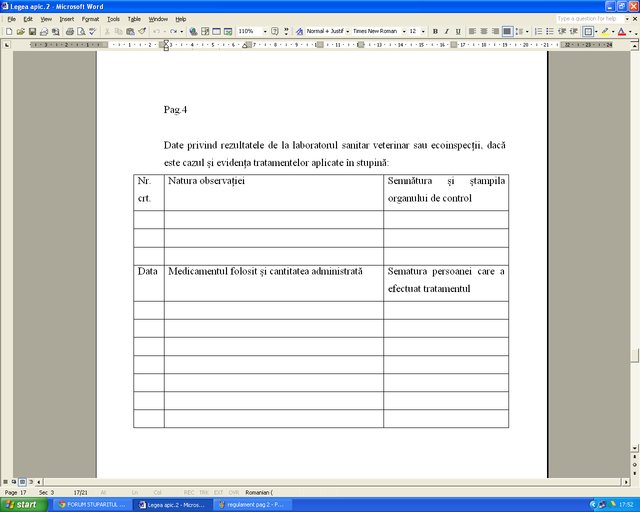Open the font size 12 dropdown

click(423, 31)
